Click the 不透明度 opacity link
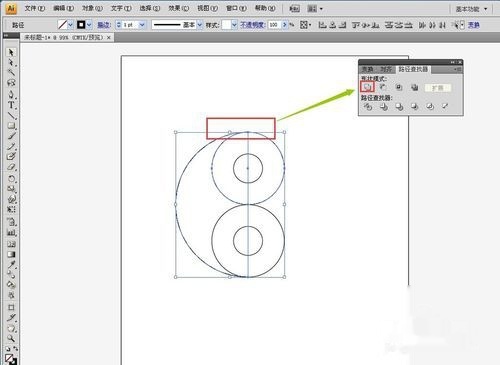Screen dimensions: 500x365 [x=252, y=25]
